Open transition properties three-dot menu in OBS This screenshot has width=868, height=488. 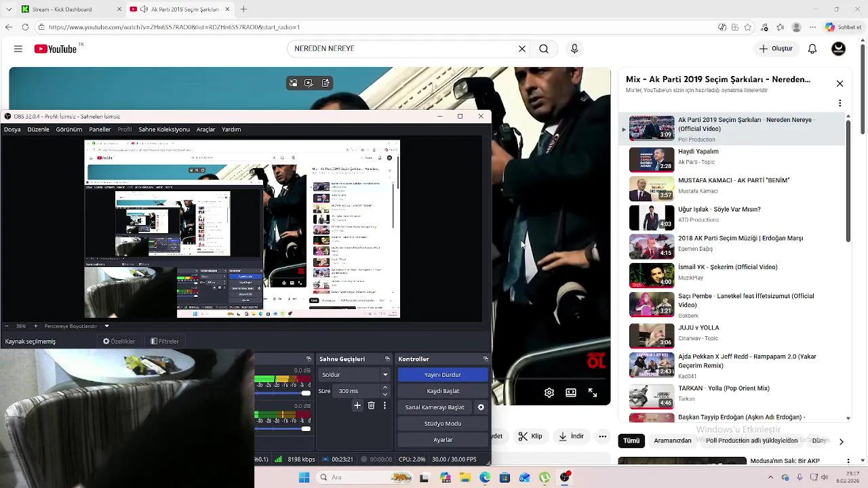pyautogui.click(x=384, y=405)
